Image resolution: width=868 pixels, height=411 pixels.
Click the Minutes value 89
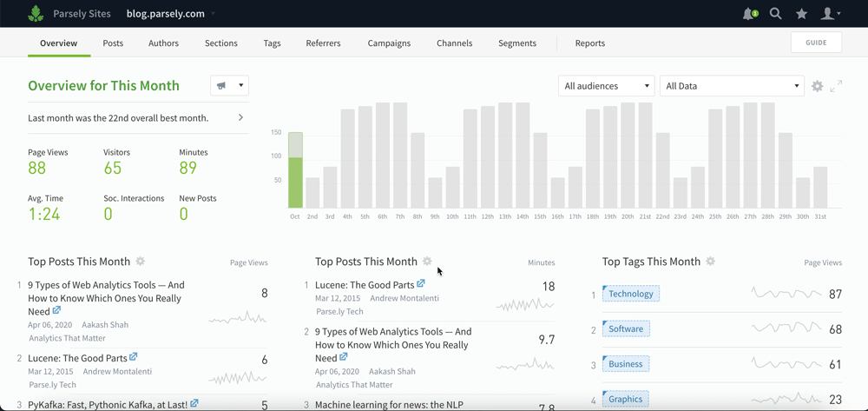click(188, 168)
